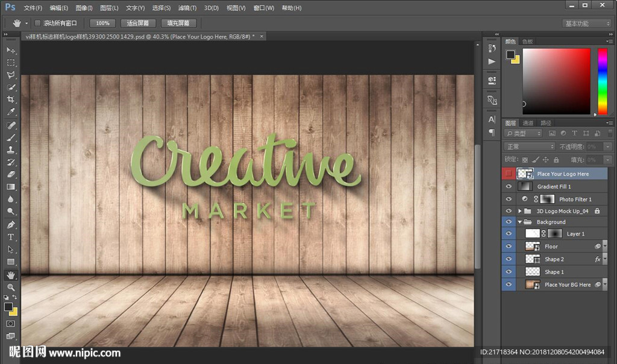Select the Zoom magnifier tool
The width and height of the screenshot is (617, 364).
11,287
